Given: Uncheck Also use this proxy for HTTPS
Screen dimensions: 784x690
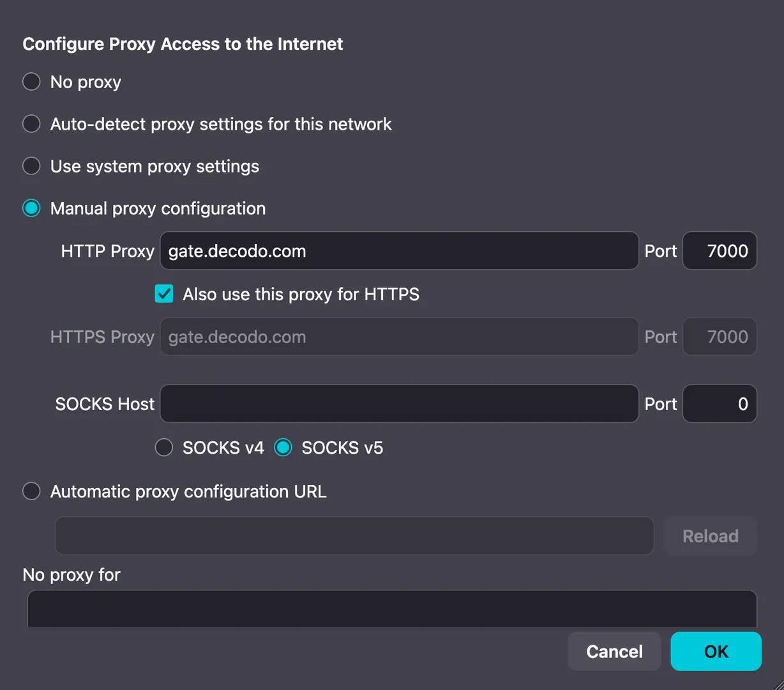Looking at the screenshot, I should point(164,294).
